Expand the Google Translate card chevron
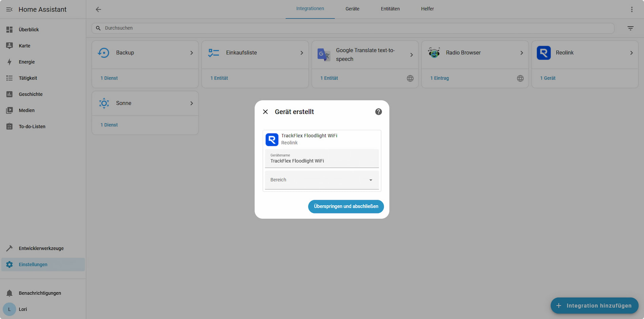The image size is (644, 319). coord(411,55)
